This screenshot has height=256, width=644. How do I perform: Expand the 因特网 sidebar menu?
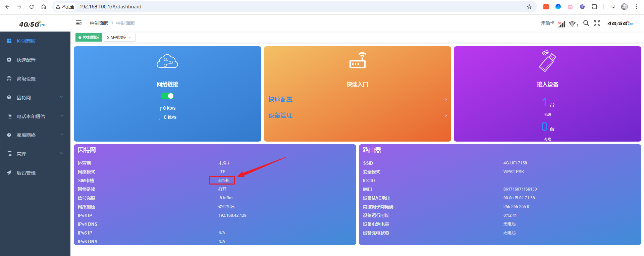pyautogui.click(x=35, y=98)
